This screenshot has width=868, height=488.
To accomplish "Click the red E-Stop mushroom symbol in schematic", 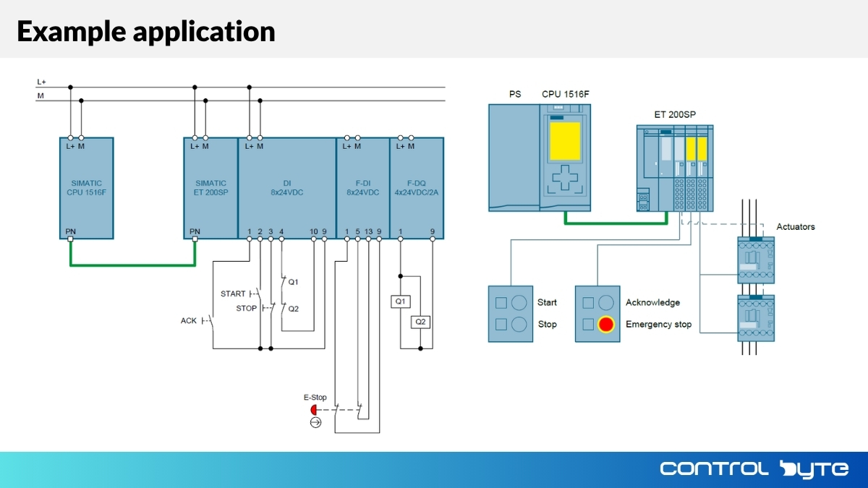I will tap(314, 409).
